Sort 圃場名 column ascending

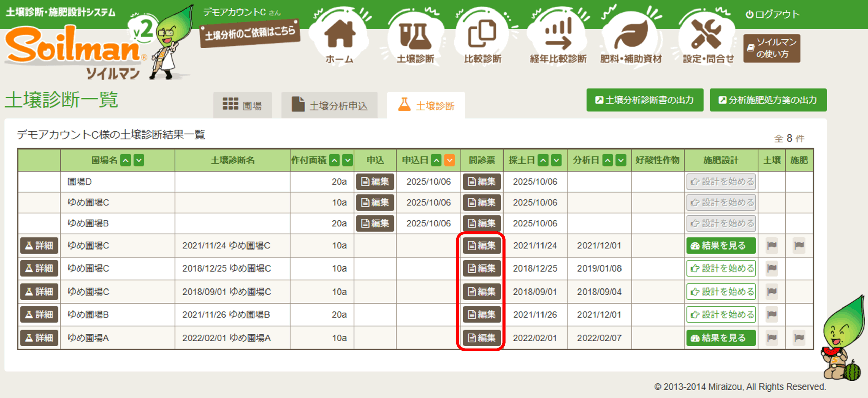pos(126,160)
